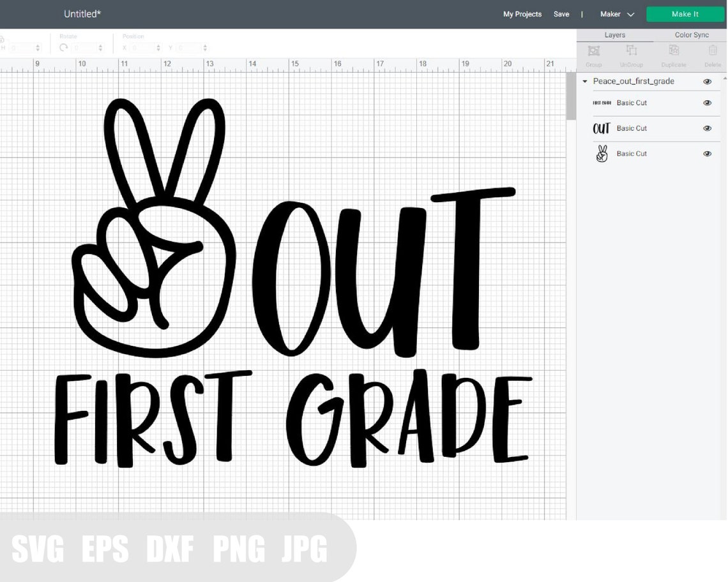Select the Duplicate layers icon
The height and width of the screenshot is (582, 728).
pyautogui.click(x=673, y=56)
